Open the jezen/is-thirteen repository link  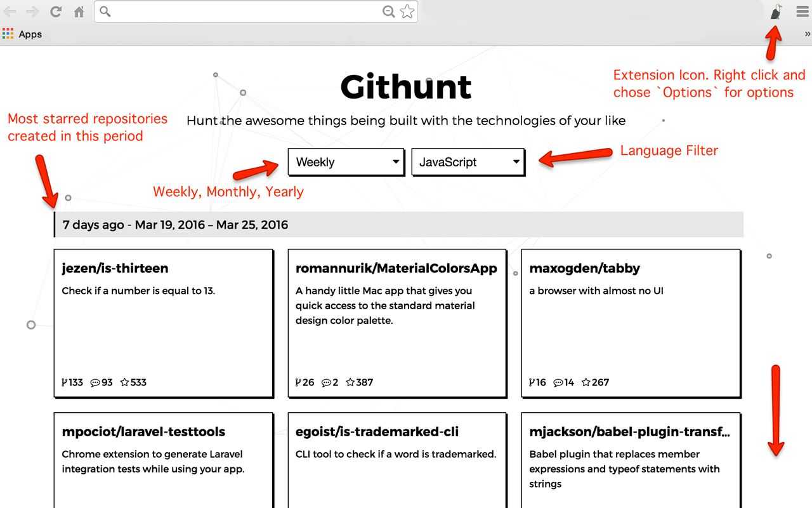tap(115, 269)
